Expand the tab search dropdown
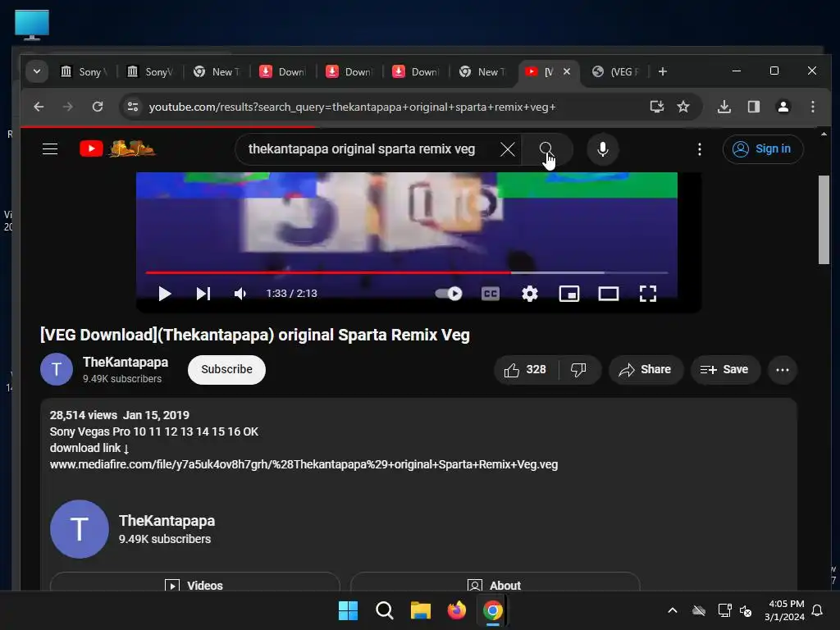 pos(37,71)
